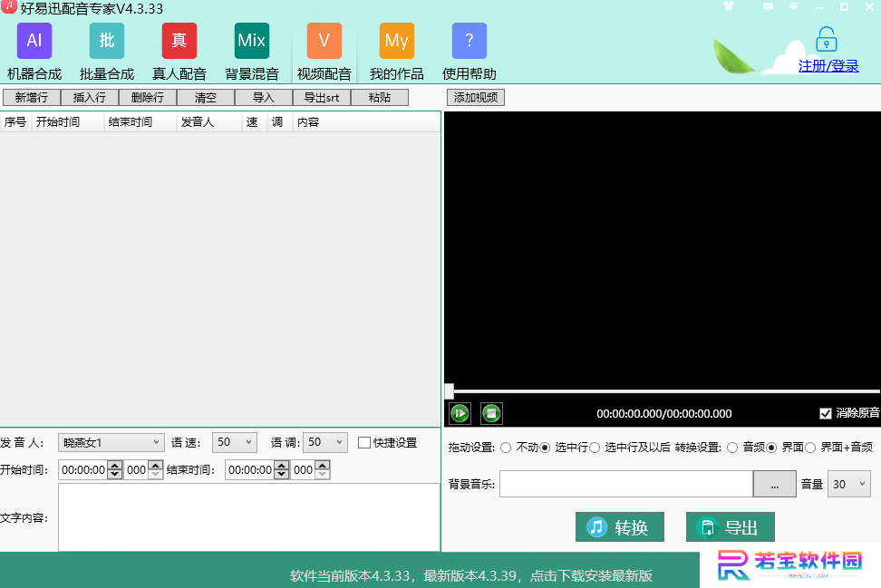Image resolution: width=881 pixels, height=588 pixels.
Task: Click the 发音人 column header
Action: 209,122
